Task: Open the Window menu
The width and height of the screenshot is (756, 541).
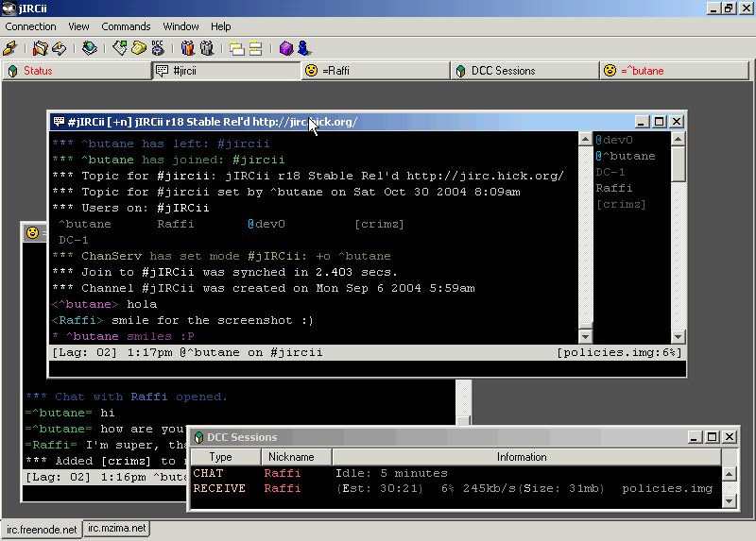Action: [180, 26]
